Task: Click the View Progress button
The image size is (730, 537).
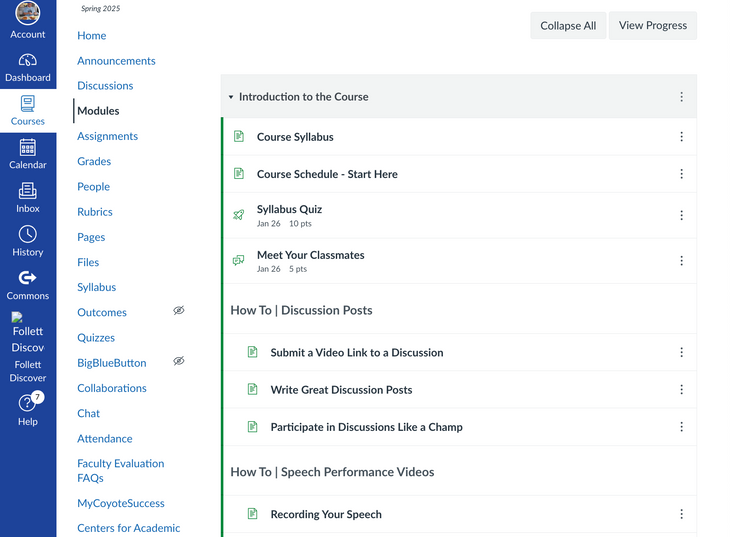Action: 653,26
